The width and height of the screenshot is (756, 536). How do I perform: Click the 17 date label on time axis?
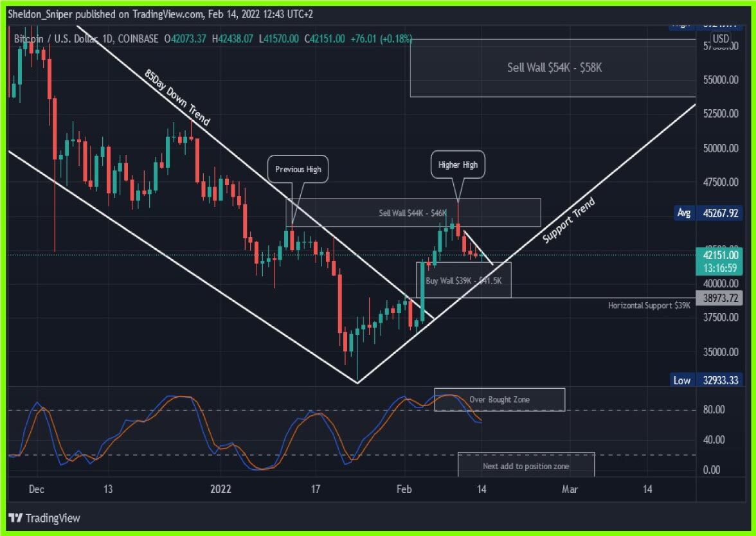(315, 489)
